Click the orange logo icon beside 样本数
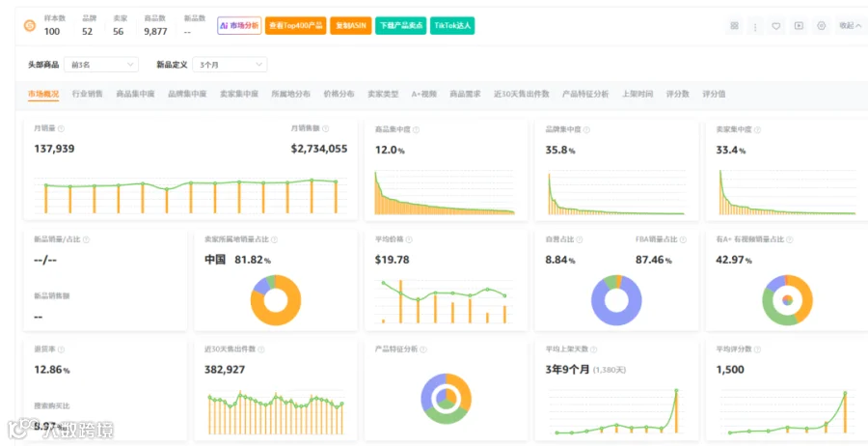 [29, 25]
